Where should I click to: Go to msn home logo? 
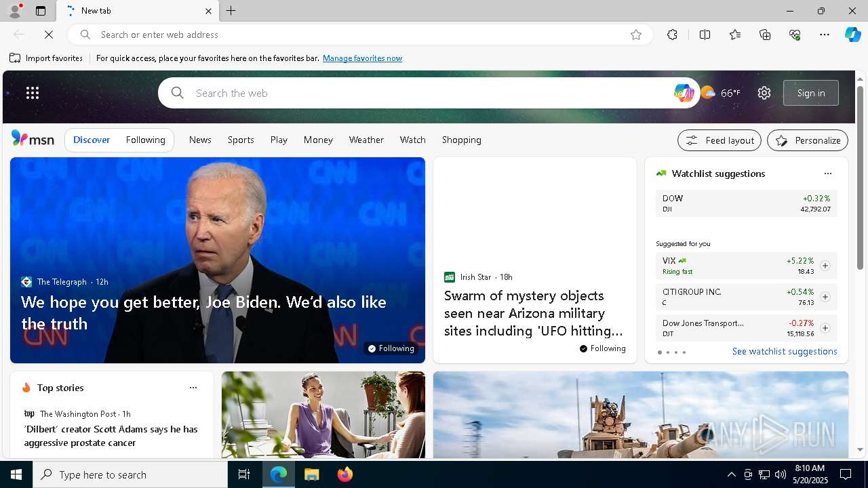tap(33, 139)
